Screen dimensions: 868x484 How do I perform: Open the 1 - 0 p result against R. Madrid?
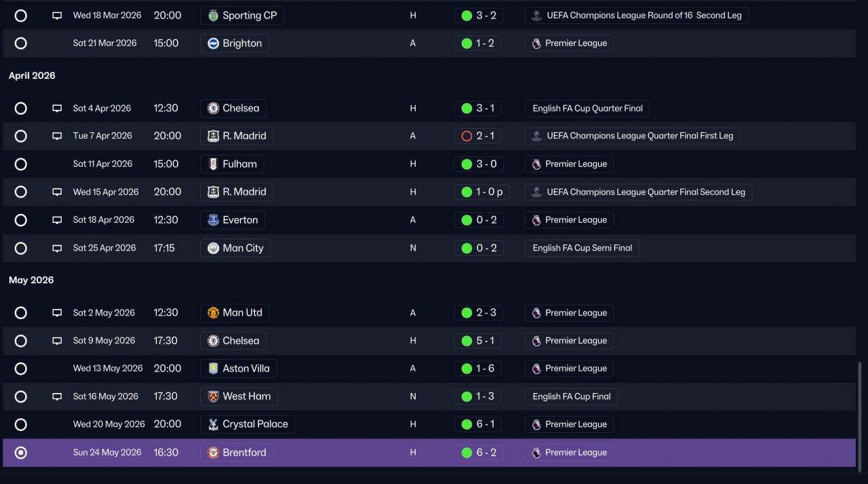pyautogui.click(x=481, y=192)
